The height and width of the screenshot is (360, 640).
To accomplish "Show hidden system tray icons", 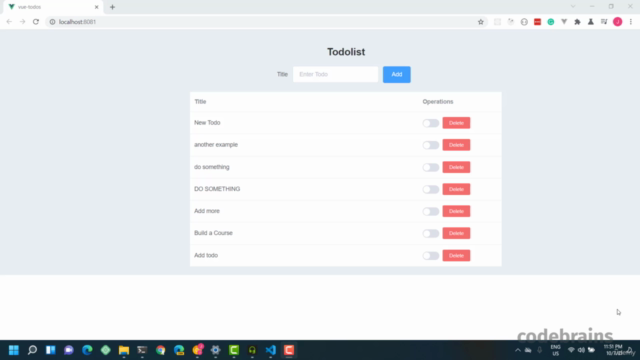I will tap(518, 350).
